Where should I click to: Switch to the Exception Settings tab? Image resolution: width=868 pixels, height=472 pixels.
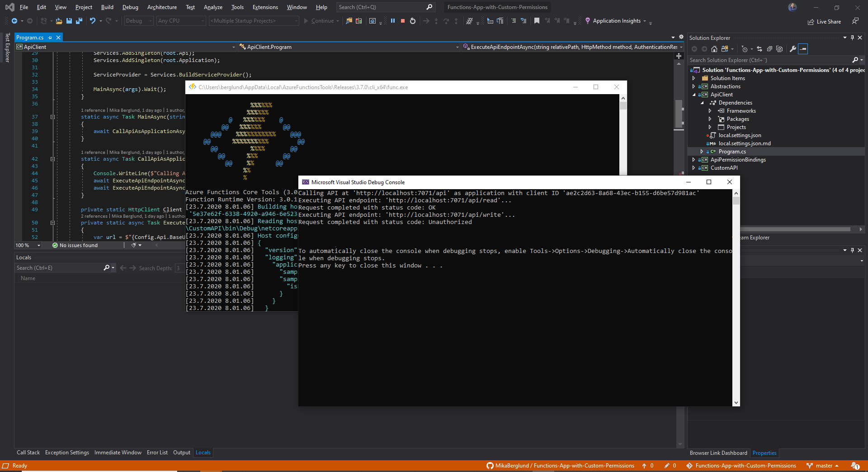pos(67,453)
